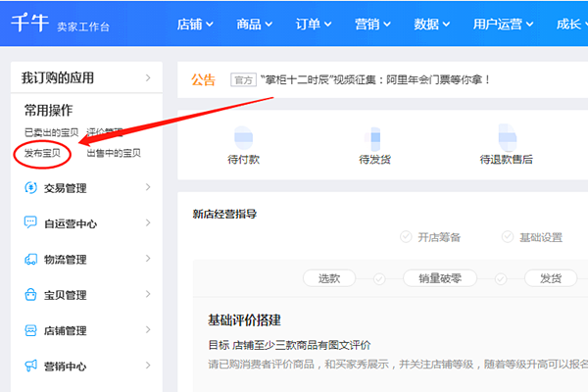Open the 商品 dropdown menu
588x392 pixels.
pyautogui.click(x=254, y=24)
